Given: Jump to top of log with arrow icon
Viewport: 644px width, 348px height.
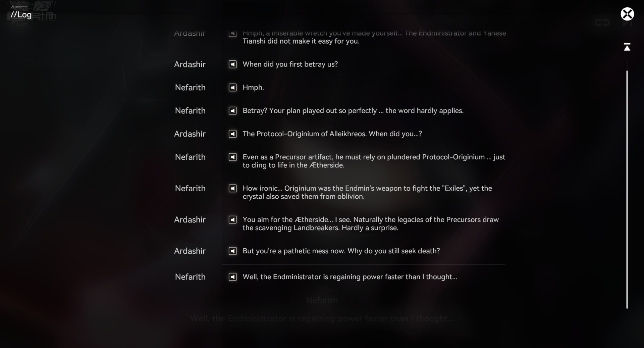Looking at the screenshot, I should point(627,47).
